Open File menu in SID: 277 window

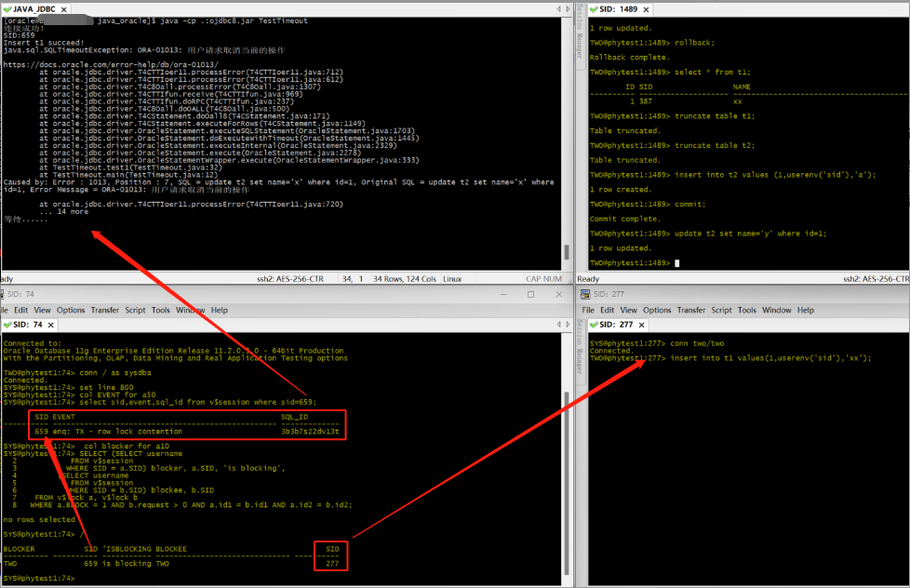(x=588, y=310)
